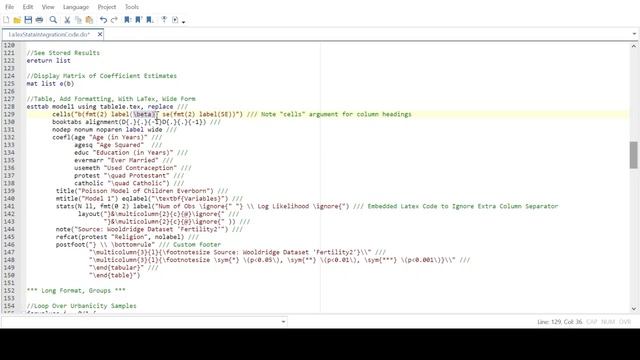Click the '*** Long Format, Groups ***' comment
This screenshot has width=640, height=360.
[x=76, y=290]
